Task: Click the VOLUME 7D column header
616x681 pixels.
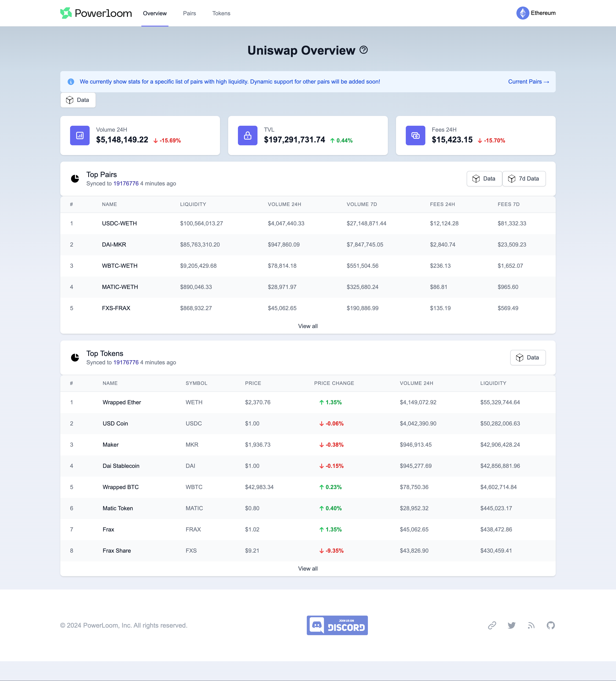Action: point(362,204)
